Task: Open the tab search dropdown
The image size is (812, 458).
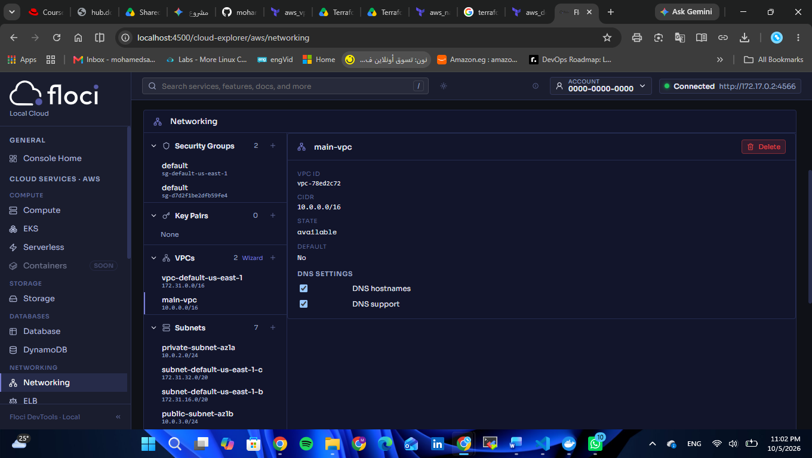Action: 12,12
